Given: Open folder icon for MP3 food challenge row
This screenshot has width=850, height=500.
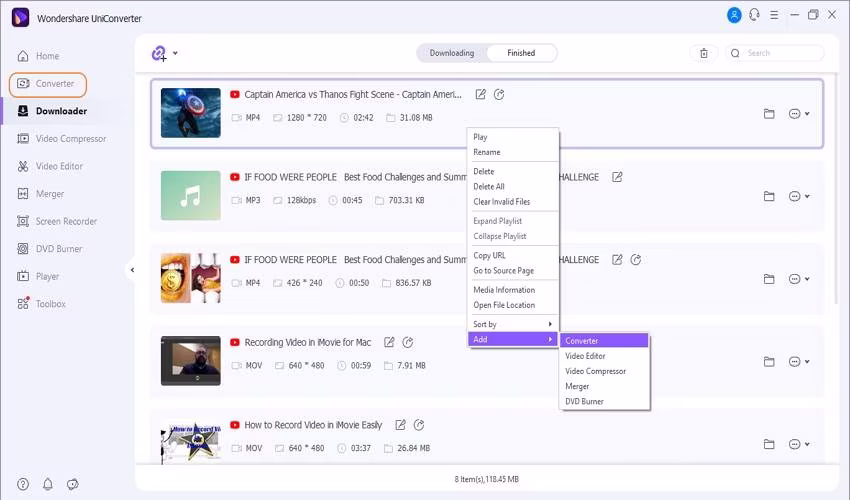Looking at the screenshot, I should [x=769, y=196].
